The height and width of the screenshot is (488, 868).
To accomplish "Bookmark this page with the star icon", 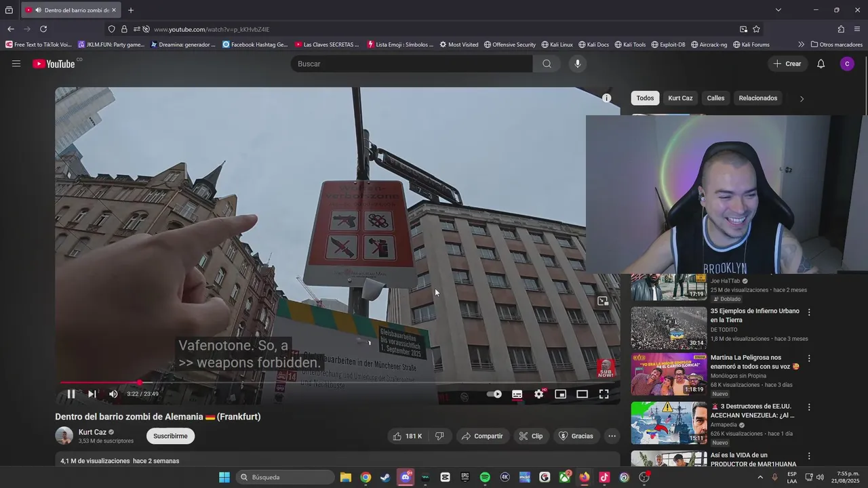I will click(x=756, y=29).
